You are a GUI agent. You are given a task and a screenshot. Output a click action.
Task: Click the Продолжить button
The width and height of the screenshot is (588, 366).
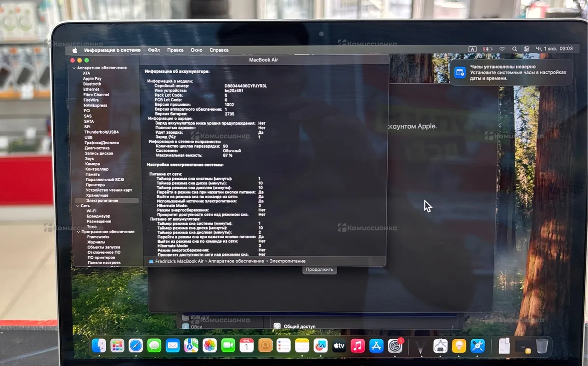(x=319, y=269)
